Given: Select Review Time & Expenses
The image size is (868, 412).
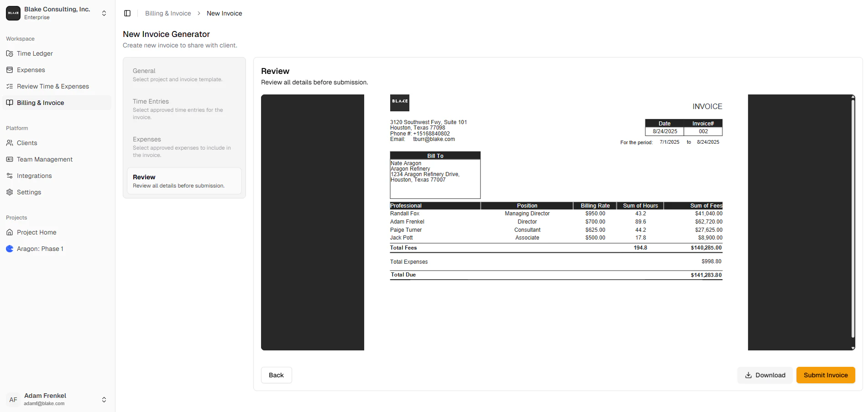Looking at the screenshot, I should coord(52,86).
